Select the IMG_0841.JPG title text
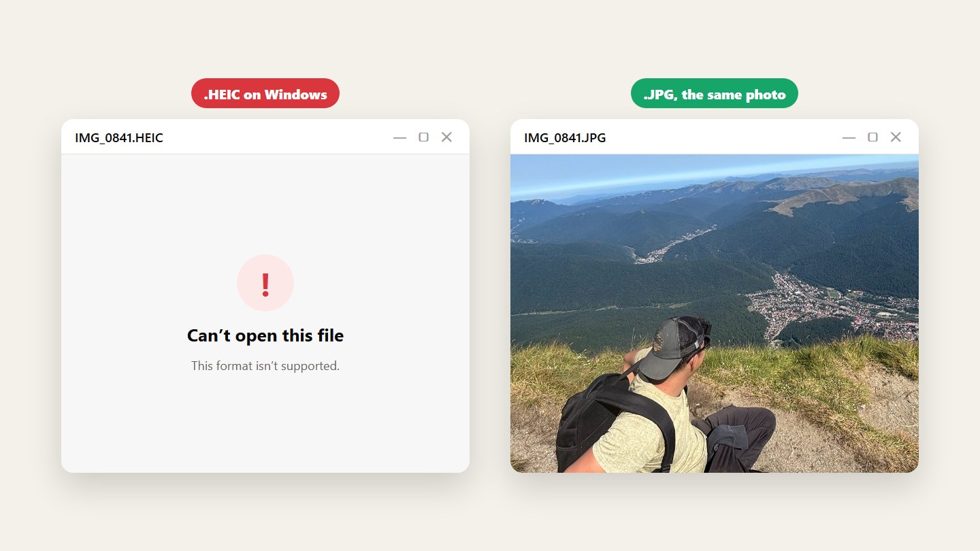 [565, 138]
